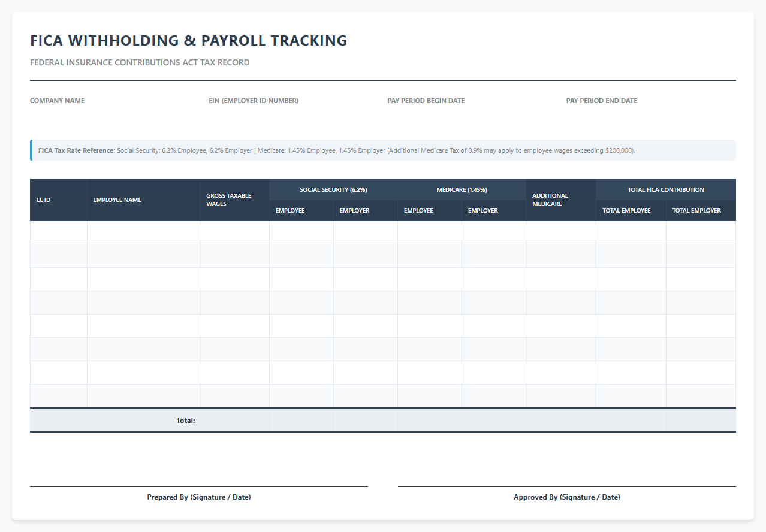
Task: Click the FICA Tax Rate Reference note
Action: tap(383, 150)
